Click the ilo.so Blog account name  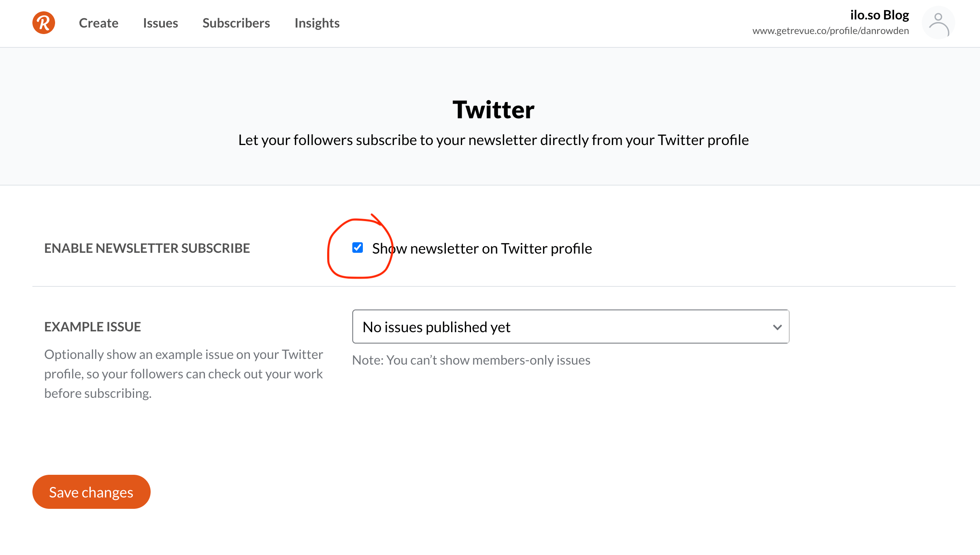[x=880, y=15]
